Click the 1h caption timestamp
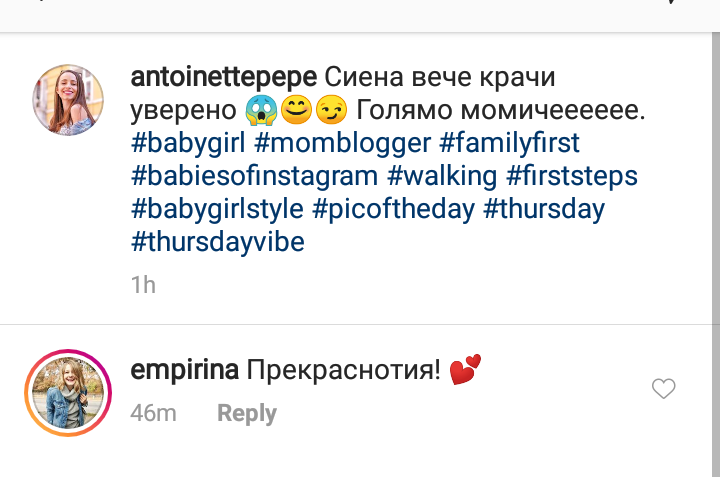Image resolution: width=720 pixels, height=477 pixels. coord(144,285)
